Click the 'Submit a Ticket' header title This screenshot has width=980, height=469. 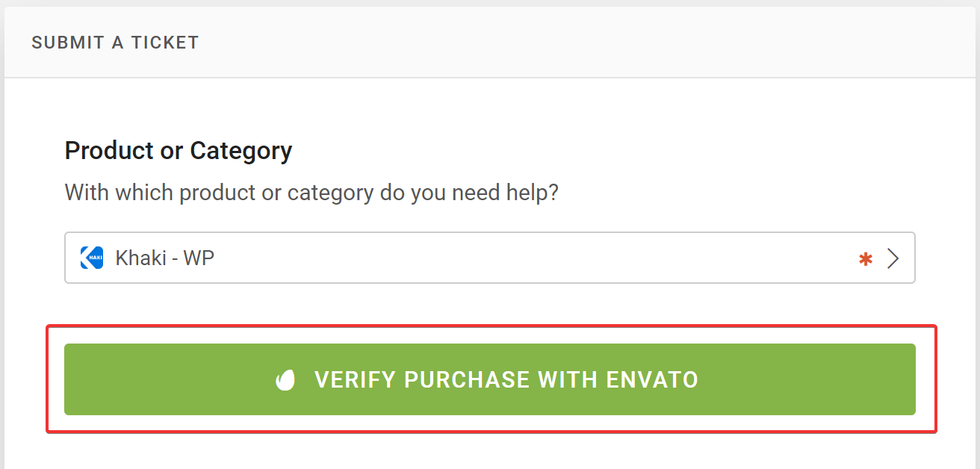pyautogui.click(x=115, y=43)
